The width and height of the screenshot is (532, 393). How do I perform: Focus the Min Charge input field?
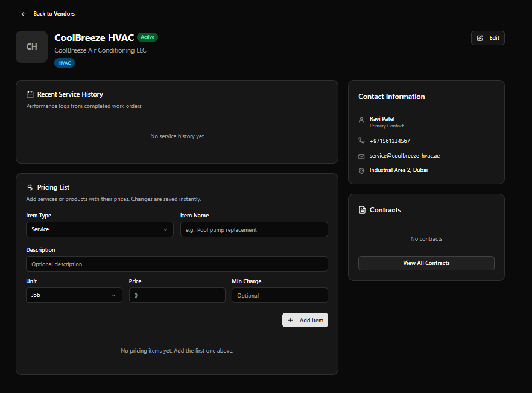[x=280, y=295]
